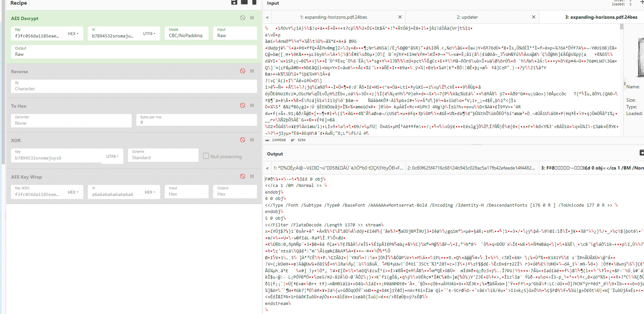Click the 'To Hex' operation title

point(19,106)
